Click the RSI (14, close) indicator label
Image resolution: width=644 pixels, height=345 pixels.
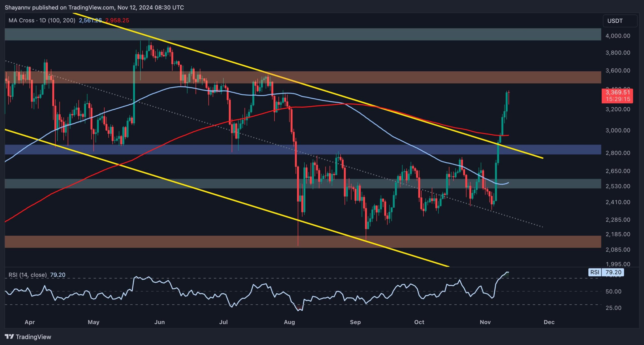(x=28, y=275)
